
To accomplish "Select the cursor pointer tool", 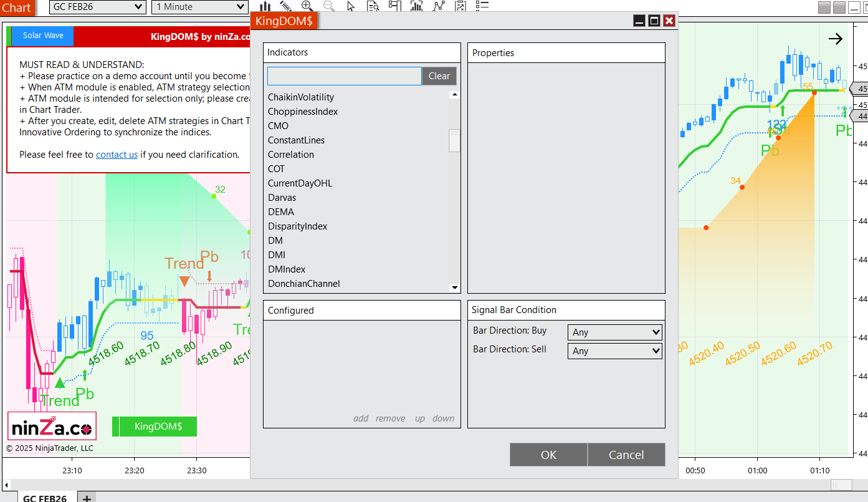I will click(351, 6).
